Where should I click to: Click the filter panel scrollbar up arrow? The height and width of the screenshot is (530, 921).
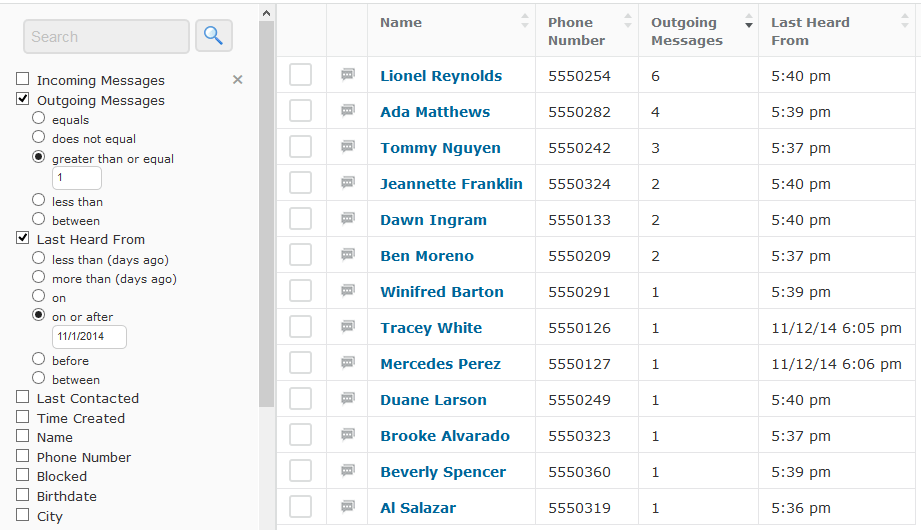click(266, 13)
